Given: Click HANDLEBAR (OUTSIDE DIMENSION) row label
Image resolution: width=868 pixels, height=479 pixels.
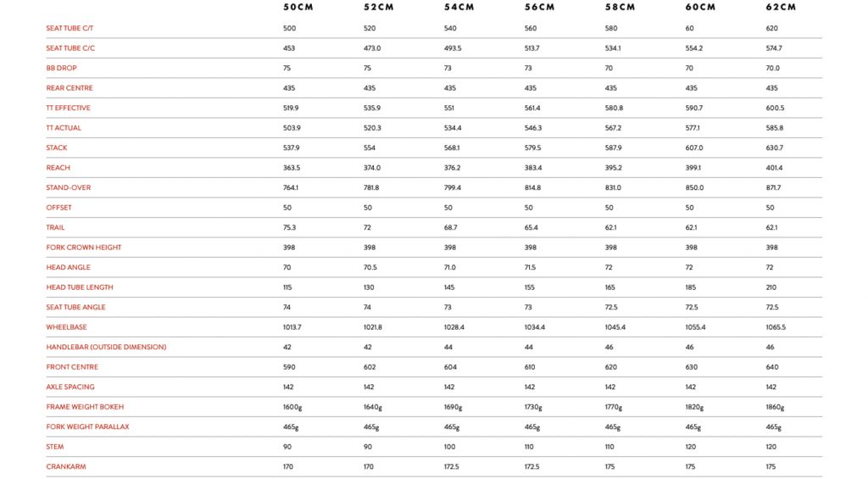Looking at the screenshot, I should 106,347.
